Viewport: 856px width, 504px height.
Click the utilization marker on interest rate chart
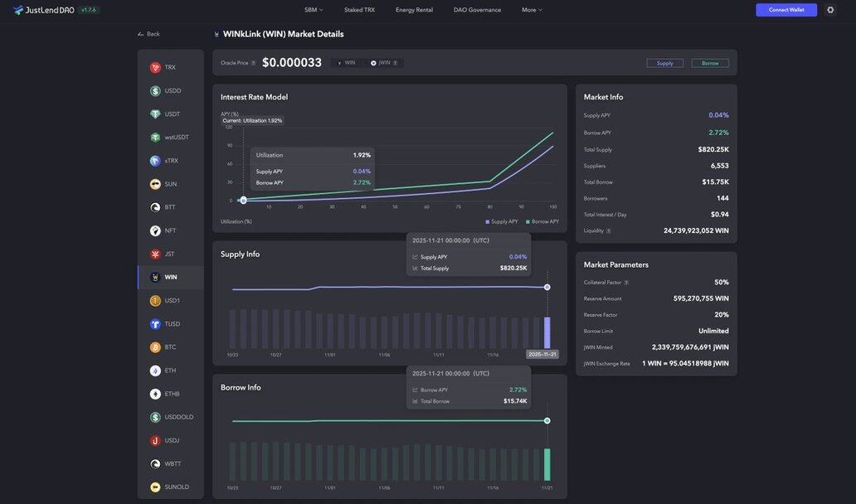point(243,200)
